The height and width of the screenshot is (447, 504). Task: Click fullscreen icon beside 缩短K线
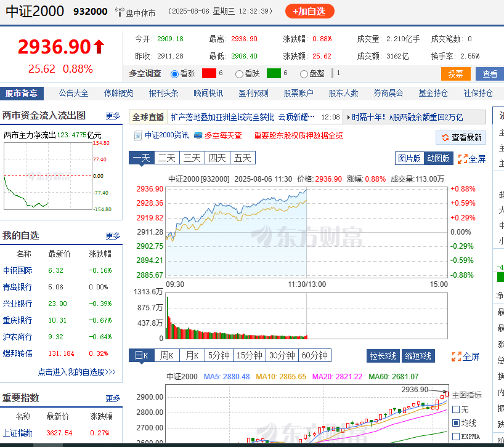click(457, 356)
